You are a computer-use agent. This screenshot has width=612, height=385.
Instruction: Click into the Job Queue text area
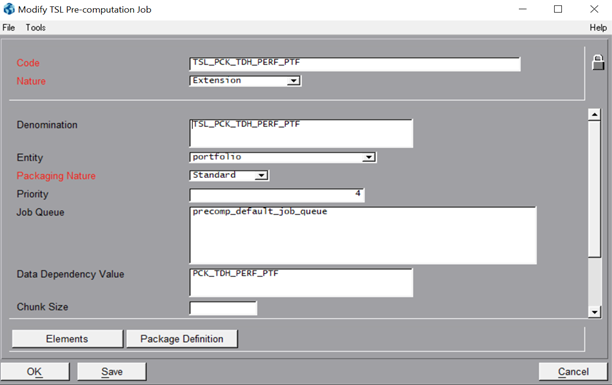click(363, 235)
